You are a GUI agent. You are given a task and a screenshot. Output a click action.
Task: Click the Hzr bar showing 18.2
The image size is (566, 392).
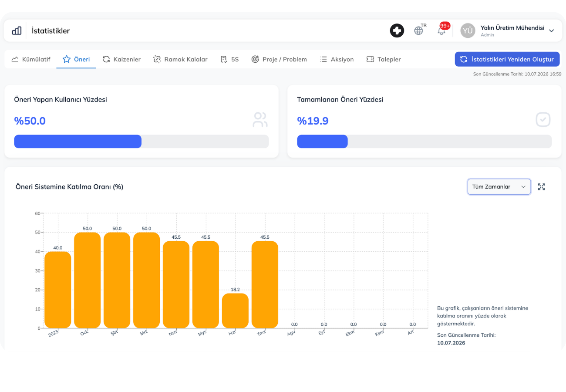click(235, 311)
